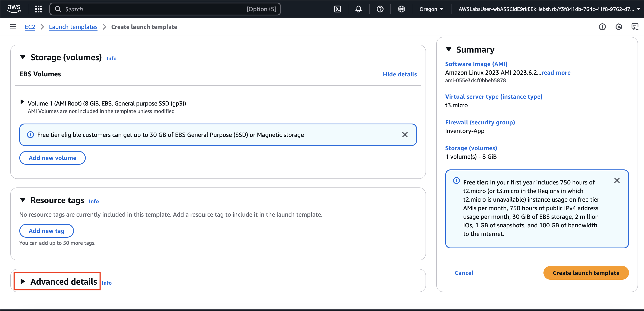
Task: Open the AWS home logo
Action: 14,9
